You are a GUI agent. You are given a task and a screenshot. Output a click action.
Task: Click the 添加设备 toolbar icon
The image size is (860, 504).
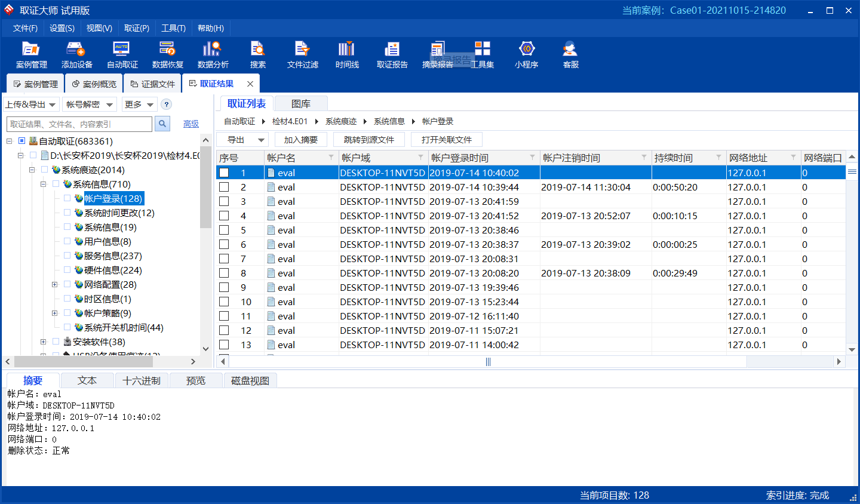(x=76, y=55)
